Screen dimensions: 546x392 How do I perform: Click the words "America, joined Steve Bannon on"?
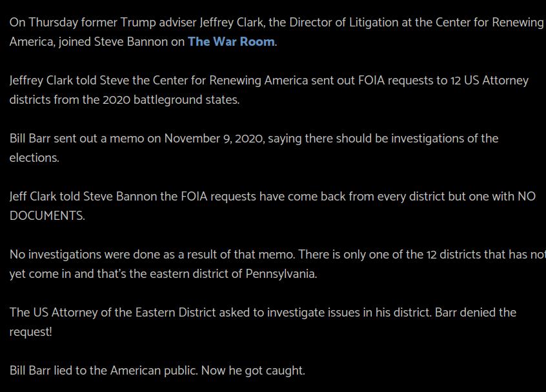pos(97,42)
